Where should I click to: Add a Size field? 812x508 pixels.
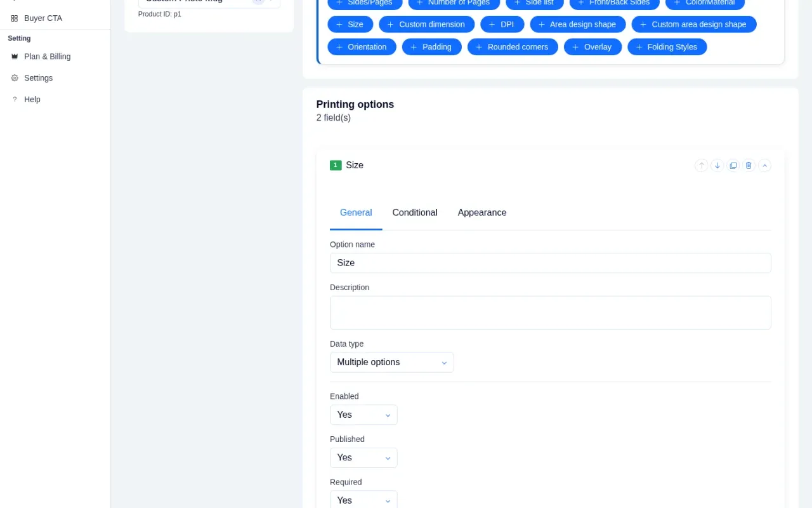click(350, 25)
